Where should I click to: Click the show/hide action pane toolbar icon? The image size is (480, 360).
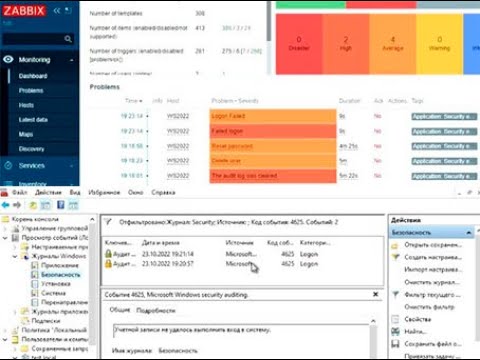73,205
